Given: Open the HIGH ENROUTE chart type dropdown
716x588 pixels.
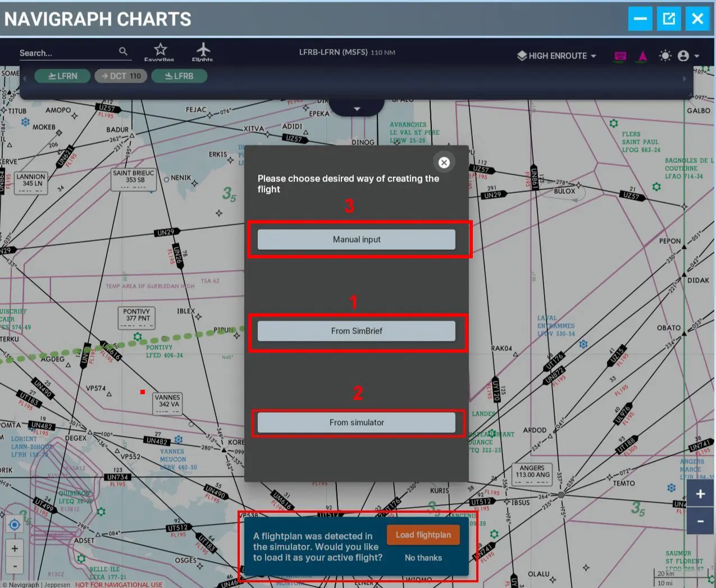Looking at the screenshot, I should click(557, 56).
